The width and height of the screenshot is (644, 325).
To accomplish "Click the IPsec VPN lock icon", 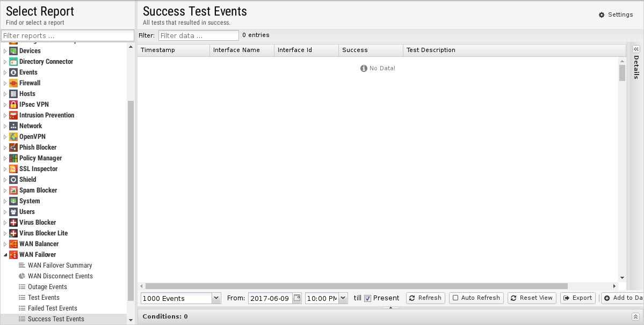I will (13, 105).
